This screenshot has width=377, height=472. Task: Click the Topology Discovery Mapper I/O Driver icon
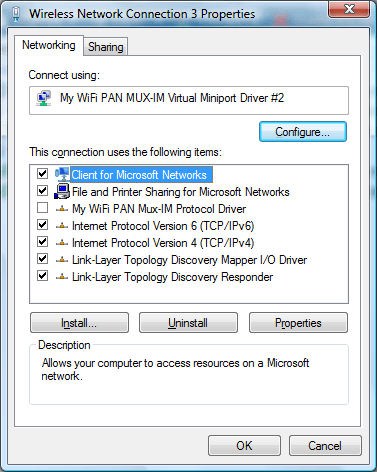62,260
